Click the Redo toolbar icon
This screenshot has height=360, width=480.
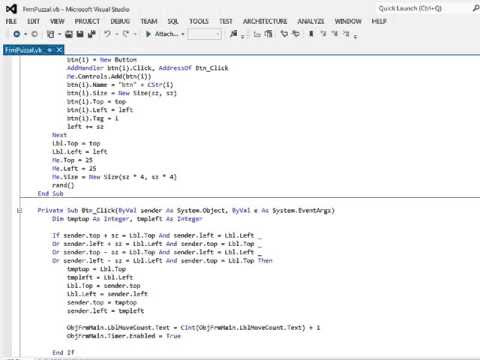126,34
